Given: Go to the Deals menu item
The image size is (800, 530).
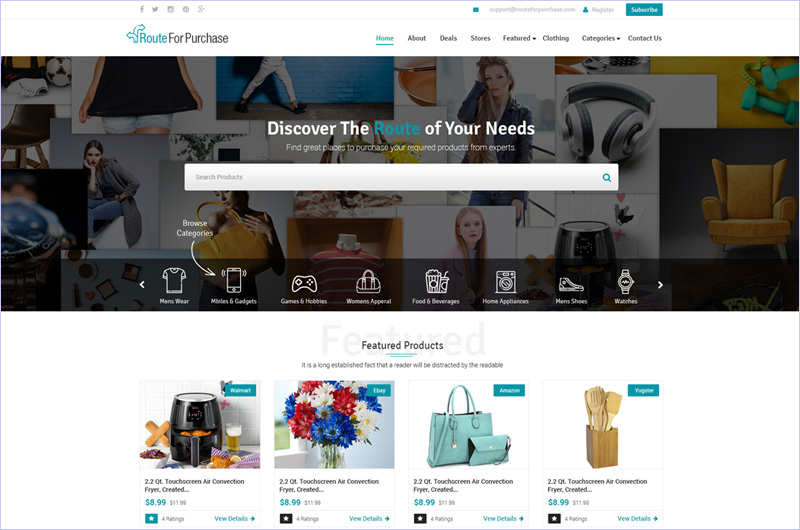Looking at the screenshot, I should click(448, 38).
